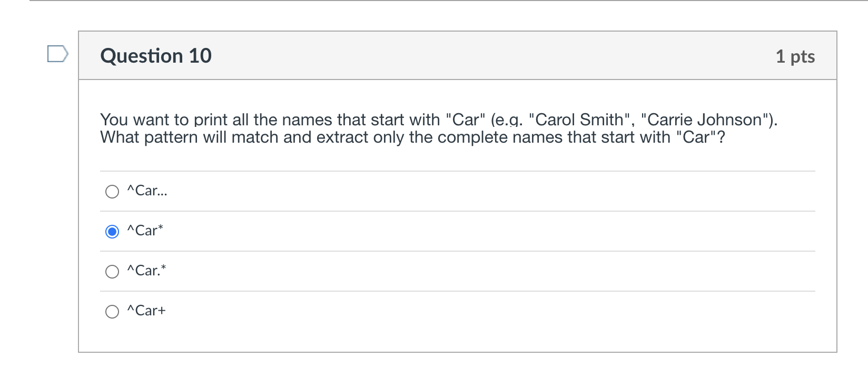
Task: Click the ^Car.* answer label text
Action: tap(147, 271)
